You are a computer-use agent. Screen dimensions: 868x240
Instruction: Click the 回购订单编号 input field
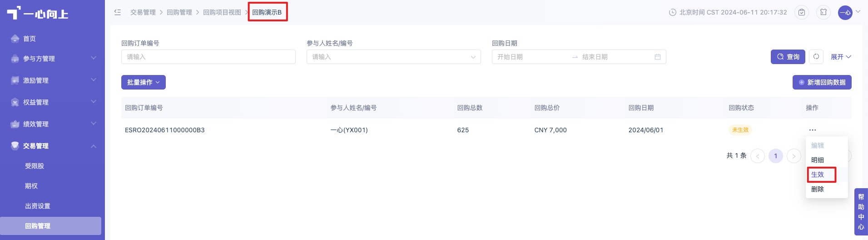208,57
